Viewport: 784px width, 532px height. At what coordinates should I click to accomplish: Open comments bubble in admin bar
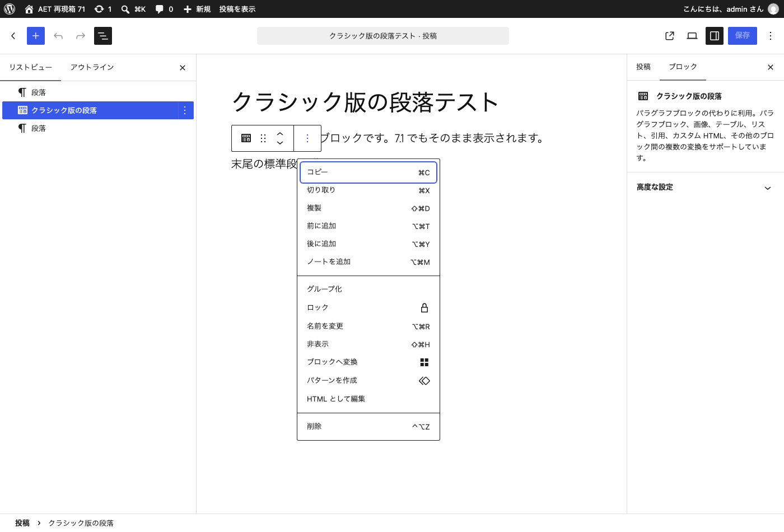click(x=164, y=9)
